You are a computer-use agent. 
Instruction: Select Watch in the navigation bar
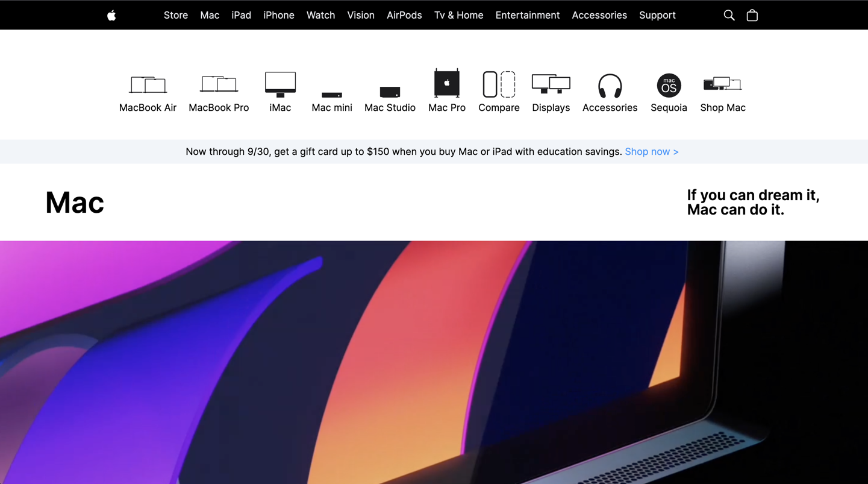[x=320, y=15]
